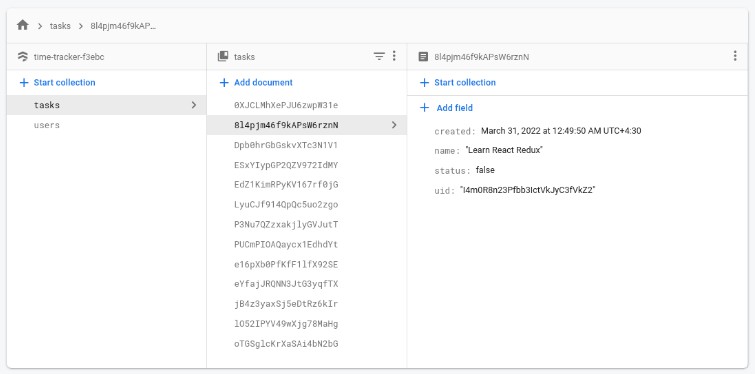755x374 pixels.
Task: Expand the tasks collection chevron
Action: (194, 105)
